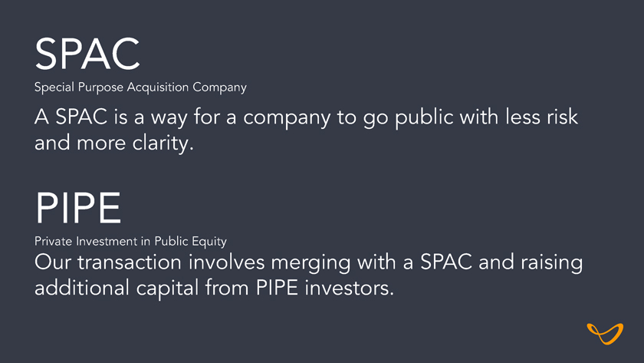
Task: Click the line starting with "Our transaction involves"
Action: 308,263
